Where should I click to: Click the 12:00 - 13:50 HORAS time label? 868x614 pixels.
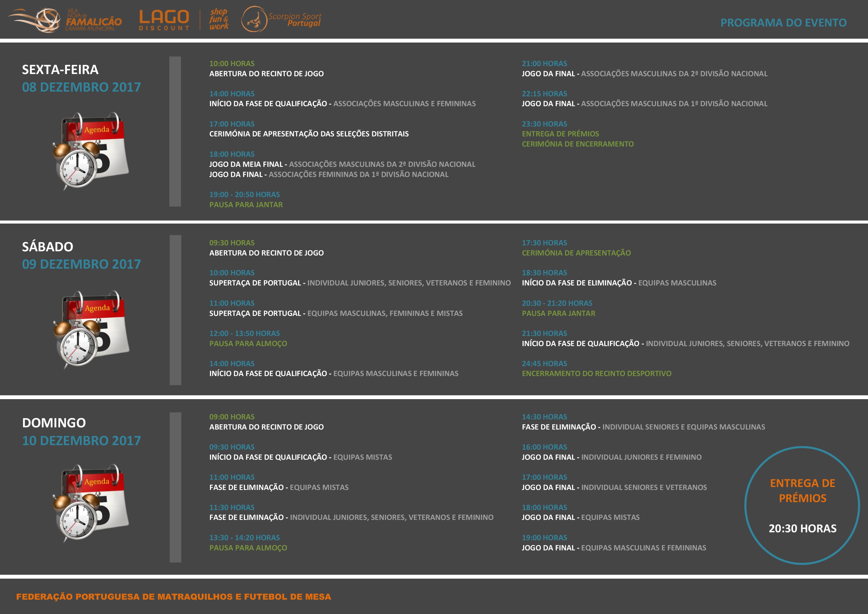click(x=244, y=333)
